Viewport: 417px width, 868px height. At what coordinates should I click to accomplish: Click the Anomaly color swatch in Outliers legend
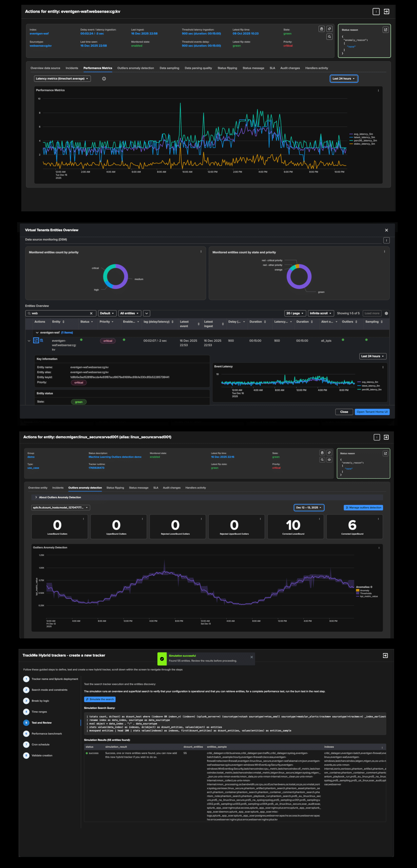point(358,590)
